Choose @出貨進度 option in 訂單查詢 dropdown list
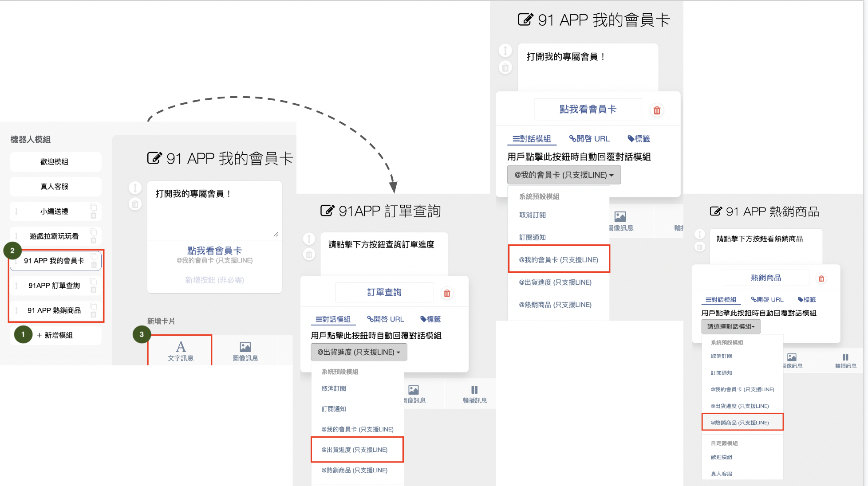Image resolution: width=868 pixels, height=486 pixels. point(357,450)
